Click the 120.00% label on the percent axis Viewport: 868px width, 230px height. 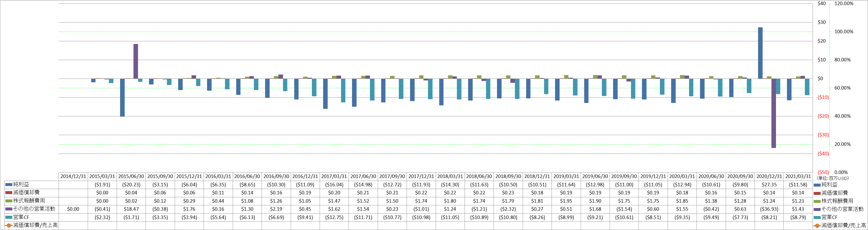[x=844, y=3]
